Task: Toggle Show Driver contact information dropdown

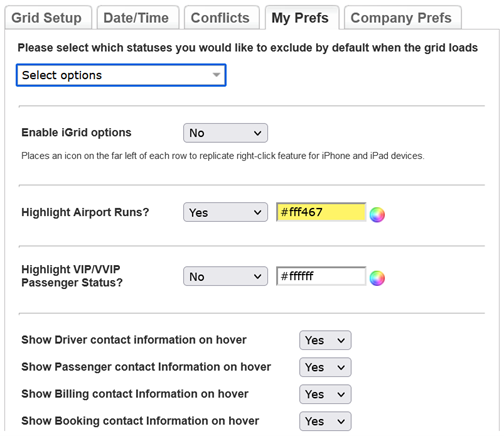Action: point(325,340)
